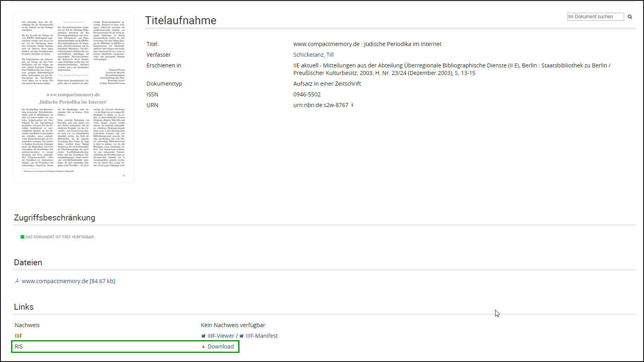Viewport: 644px width, 362px height.
Task: Click the ISSN number 0946-5502
Action: coord(307,94)
